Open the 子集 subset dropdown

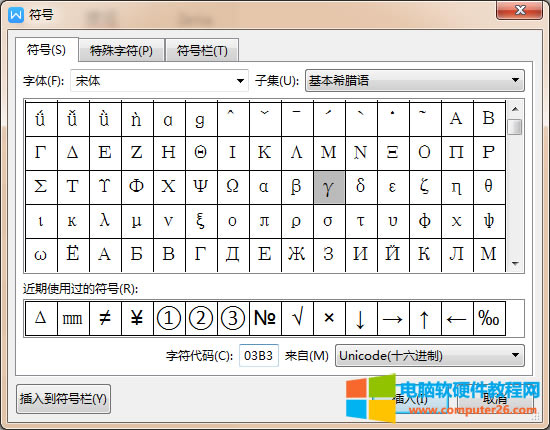[415, 81]
